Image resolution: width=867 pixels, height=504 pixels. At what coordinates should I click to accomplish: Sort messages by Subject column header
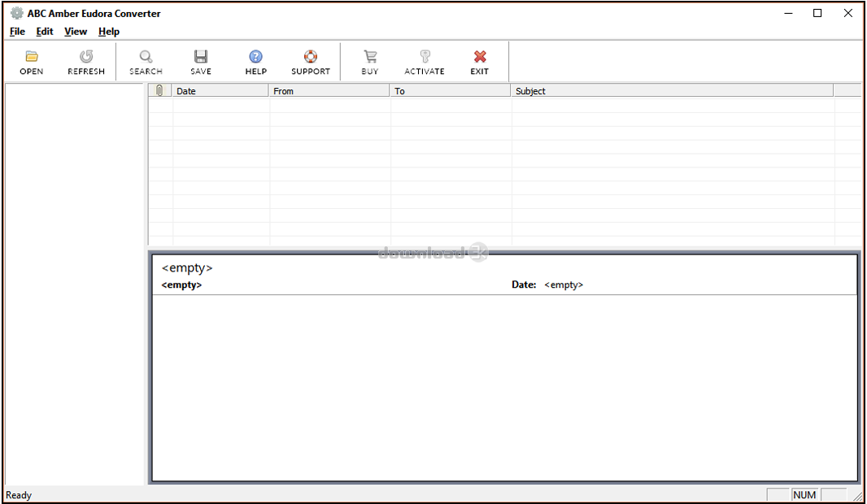tap(672, 90)
